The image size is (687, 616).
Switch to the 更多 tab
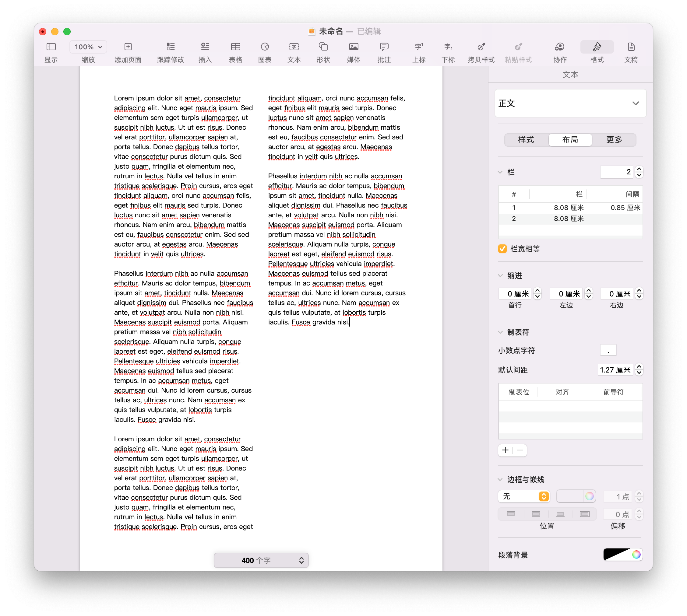pyautogui.click(x=614, y=139)
